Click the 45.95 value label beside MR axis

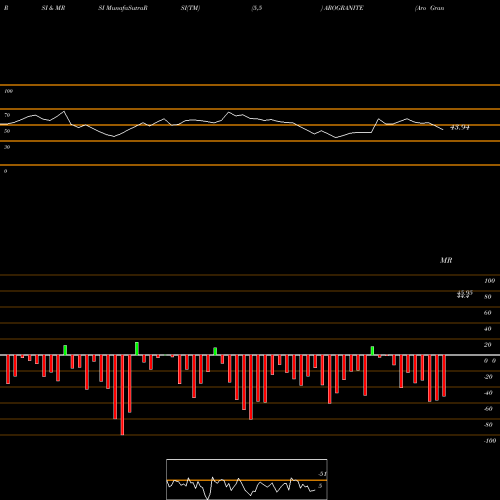coord(464,292)
